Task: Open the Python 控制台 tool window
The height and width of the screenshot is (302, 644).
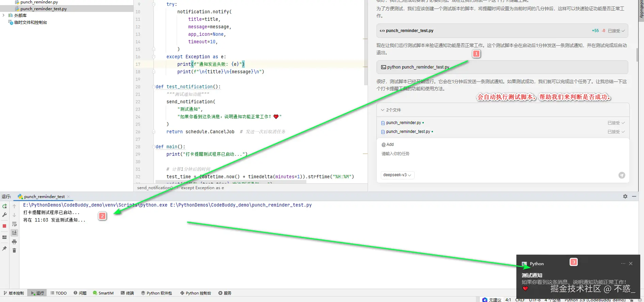Action: click(x=196, y=293)
